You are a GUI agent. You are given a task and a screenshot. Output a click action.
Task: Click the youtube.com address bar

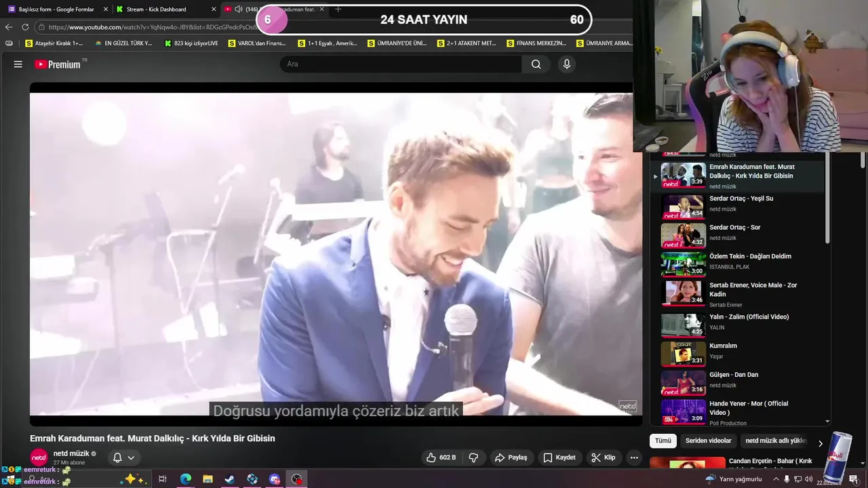tap(153, 27)
